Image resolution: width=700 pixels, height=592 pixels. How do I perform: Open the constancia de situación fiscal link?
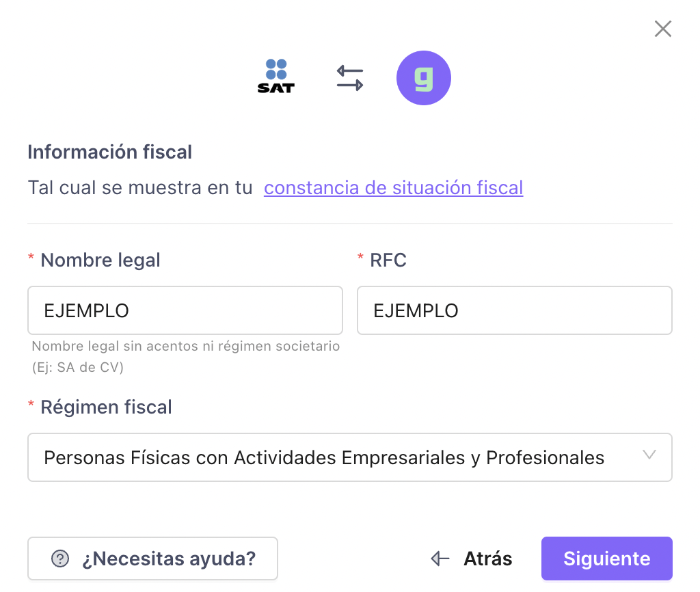tap(393, 188)
